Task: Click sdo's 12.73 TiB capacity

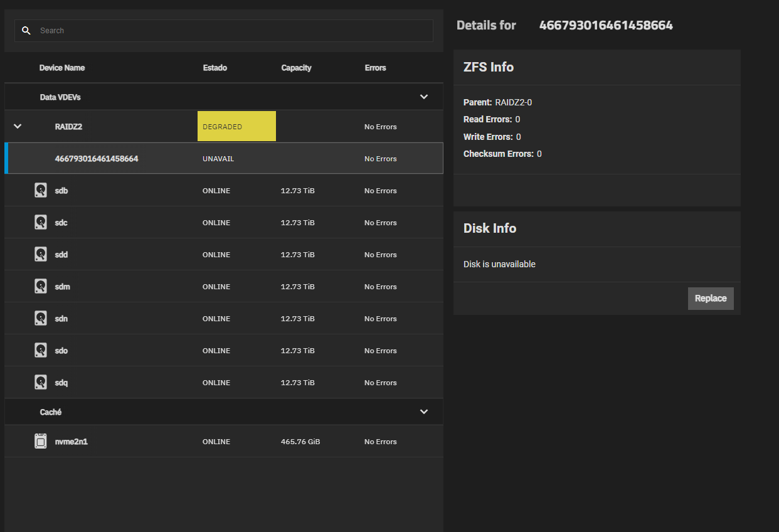Action: 298,351
